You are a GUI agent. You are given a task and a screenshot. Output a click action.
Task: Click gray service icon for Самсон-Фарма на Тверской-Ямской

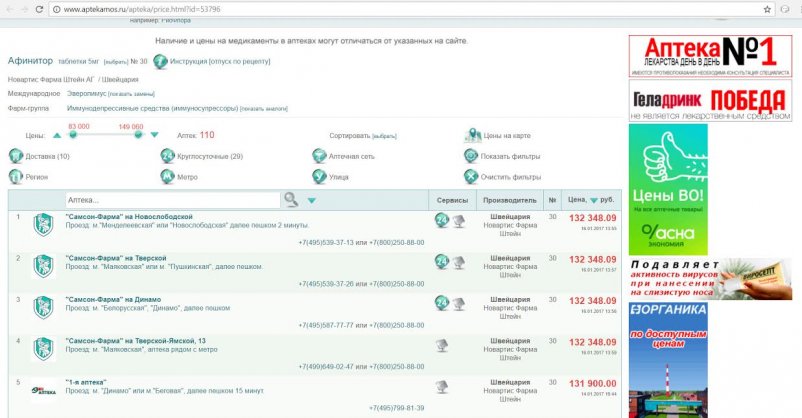click(x=442, y=346)
